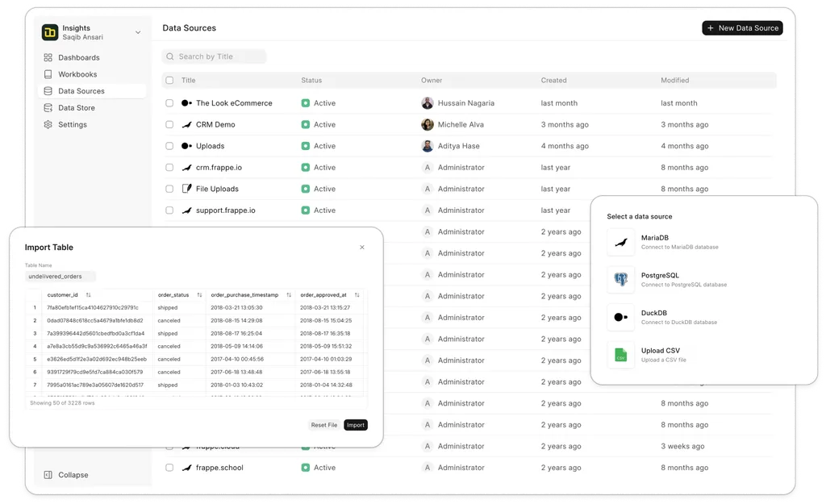Image resolution: width=826 pixels, height=504 pixels.
Task: Click the DuckDB logo icon
Action: click(x=620, y=318)
